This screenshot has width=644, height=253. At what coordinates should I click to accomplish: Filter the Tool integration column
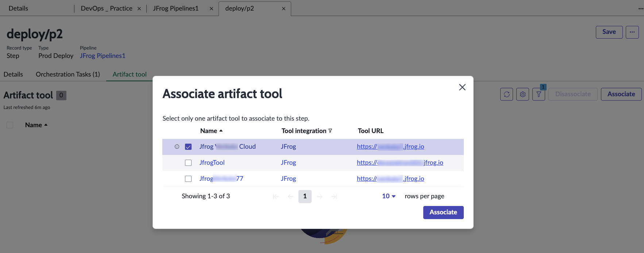[x=330, y=131]
